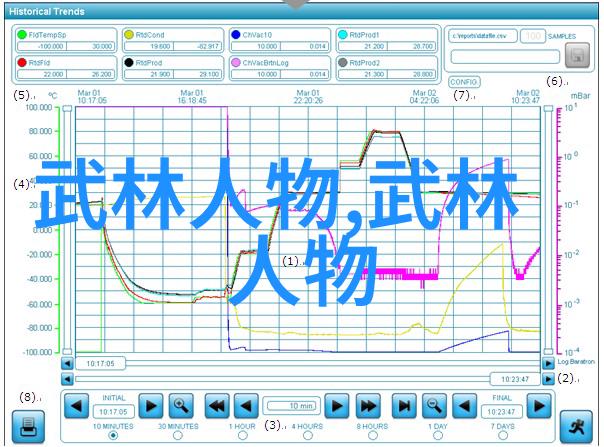Viewport: 604px width, 447px height.
Task: Click the RtdProd1 value 21.200
Action: pos(363,46)
